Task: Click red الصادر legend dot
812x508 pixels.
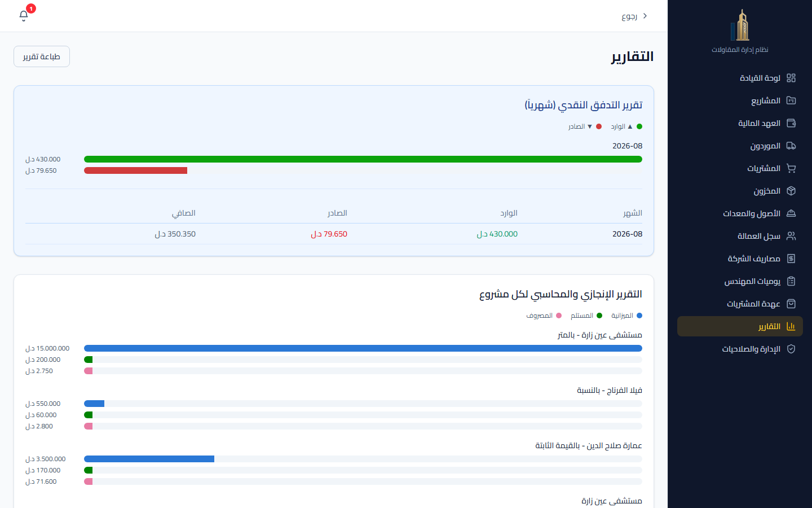Action: click(599, 126)
